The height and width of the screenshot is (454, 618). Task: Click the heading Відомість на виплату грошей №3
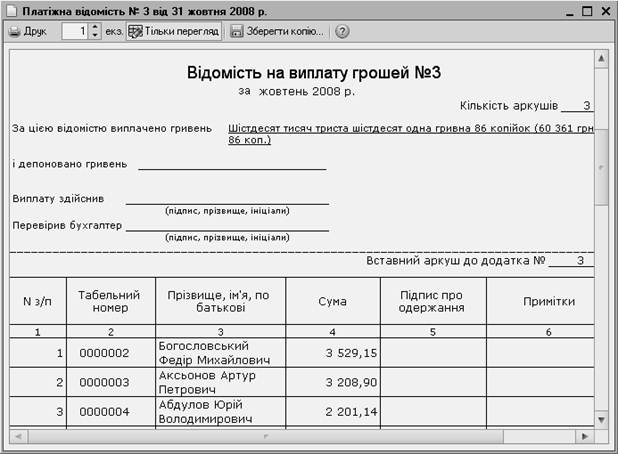coord(314,73)
